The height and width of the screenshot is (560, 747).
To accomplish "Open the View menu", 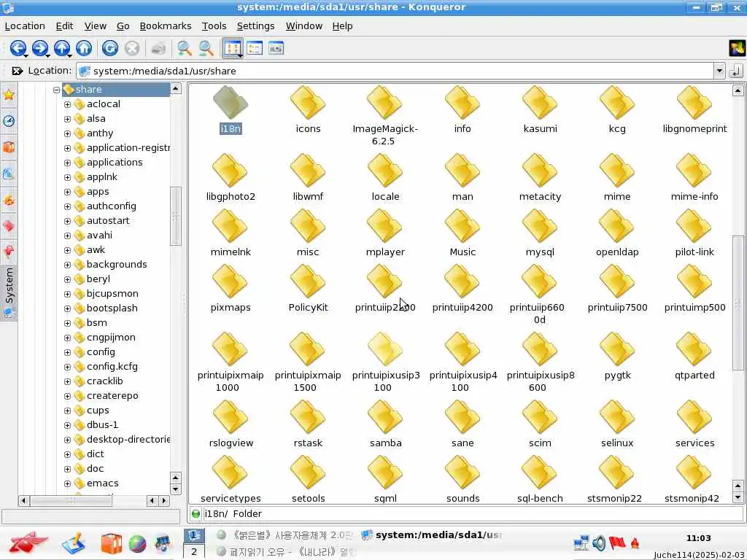I will click(96, 26).
